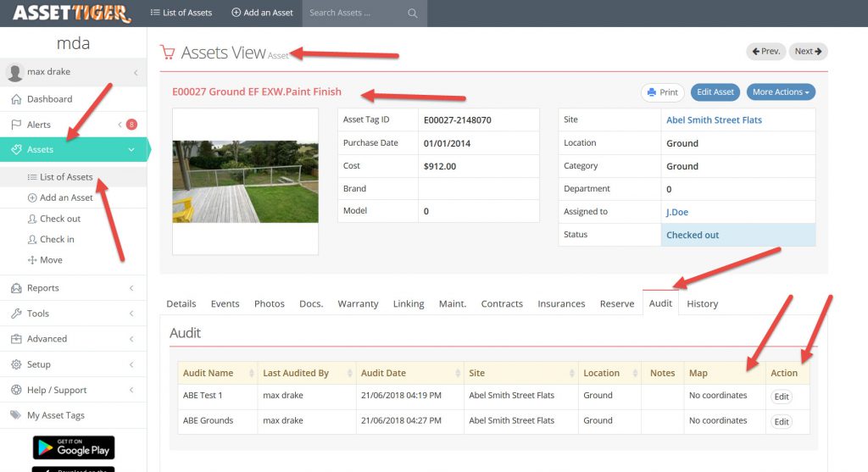Open the Google Play store badge
The image size is (868, 472).
click(x=74, y=448)
